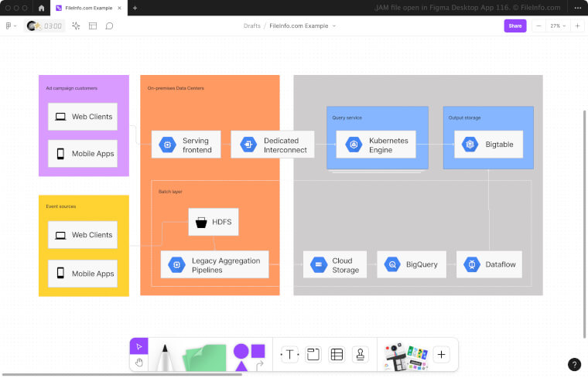Expand the FileInfo.com Example file name chevron
The width and height of the screenshot is (588, 378).
(x=334, y=26)
